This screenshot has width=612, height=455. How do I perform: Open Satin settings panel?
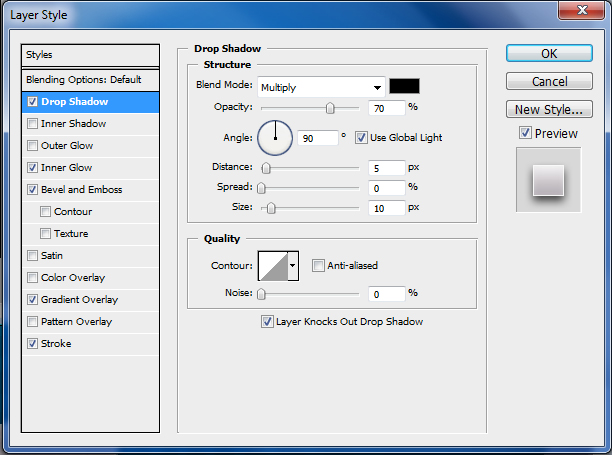pyautogui.click(x=52, y=256)
